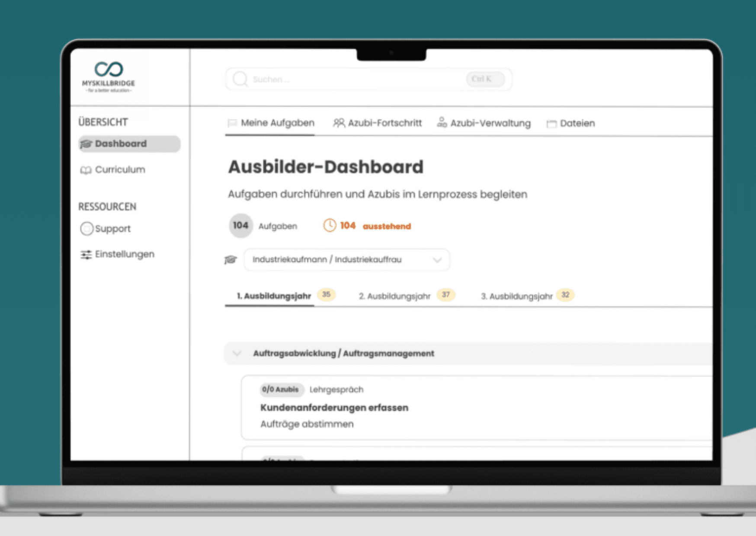Click the 0/0 Azubis badge above Kundenanforderungen
Viewport: 756px width, 536px height.
click(282, 389)
